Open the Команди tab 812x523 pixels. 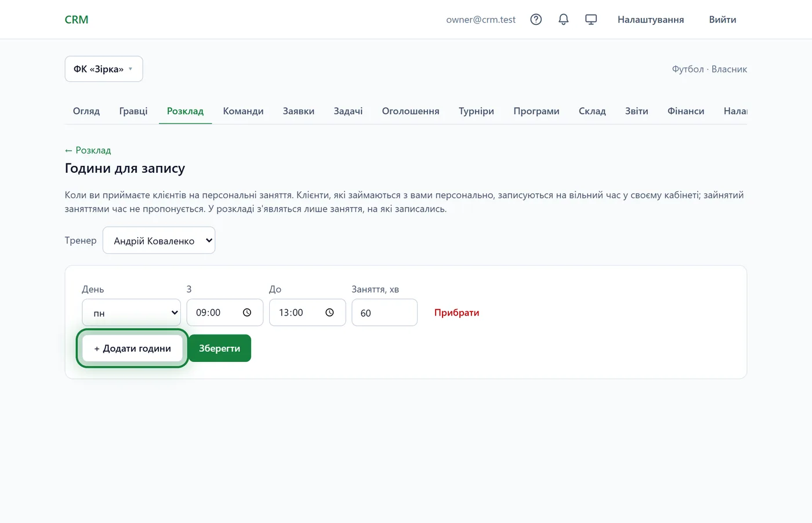[243, 111]
